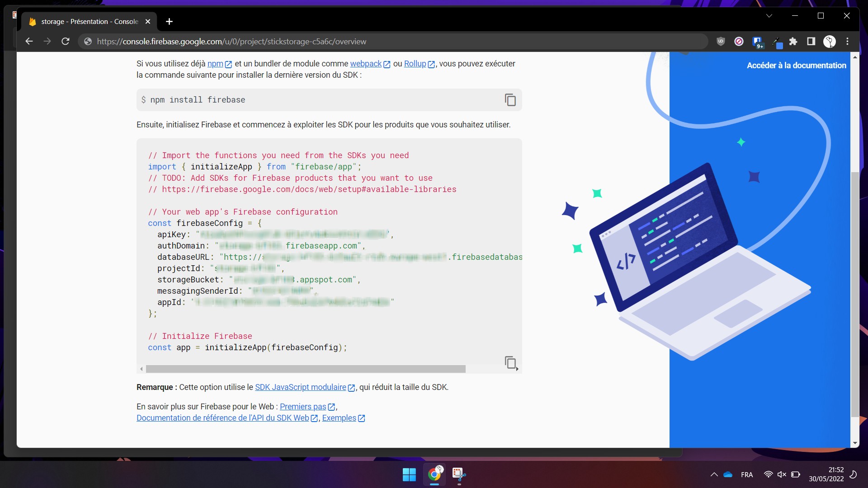The height and width of the screenshot is (488, 868).
Task: Open the tab search chevron
Action: (769, 16)
